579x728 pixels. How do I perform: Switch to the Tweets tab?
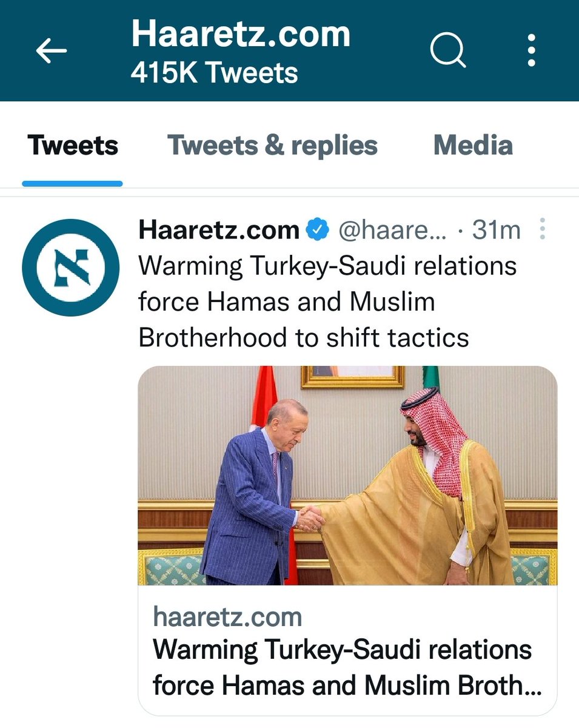[x=73, y=146]
